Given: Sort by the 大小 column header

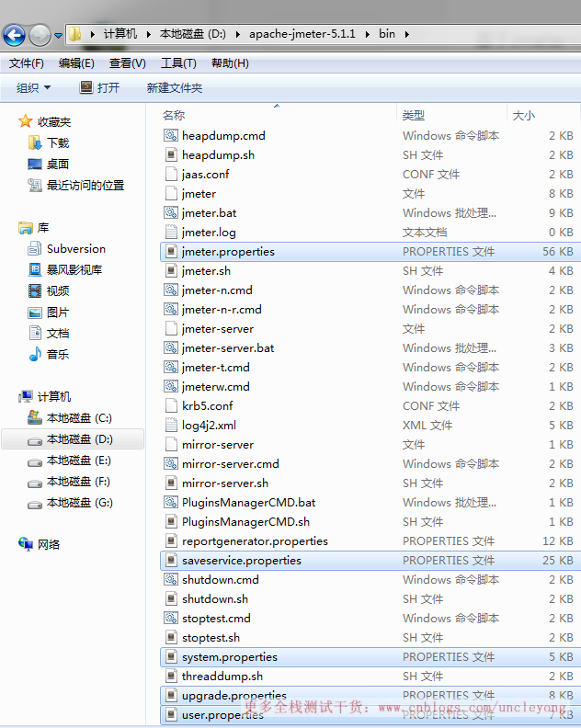Looking at the screenshot, I should (523, 115).
